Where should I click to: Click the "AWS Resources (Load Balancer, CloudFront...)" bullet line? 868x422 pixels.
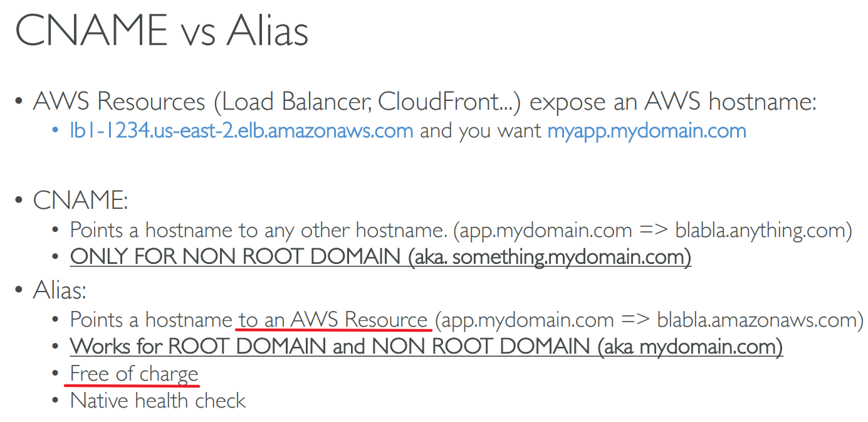(276, 102)
